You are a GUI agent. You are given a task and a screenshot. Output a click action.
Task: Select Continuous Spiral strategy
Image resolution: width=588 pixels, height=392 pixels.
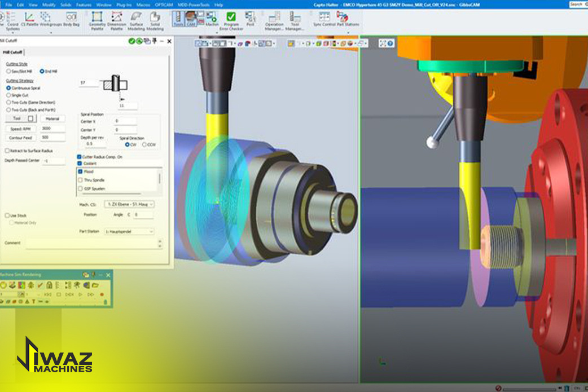[23, 88]
